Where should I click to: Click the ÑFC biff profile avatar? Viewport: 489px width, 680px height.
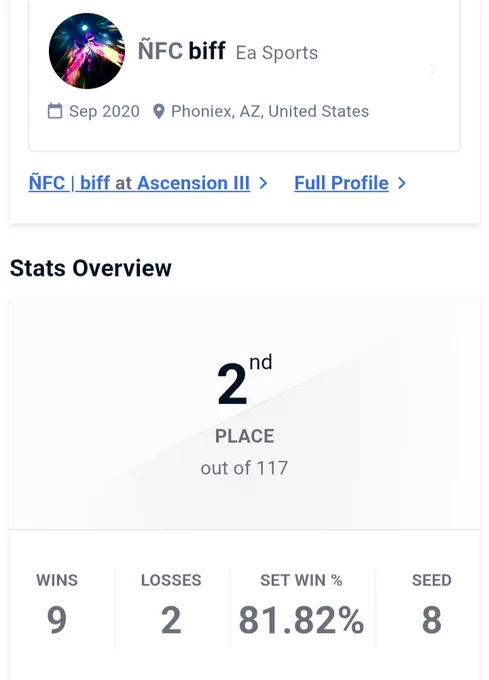click(87, 51)
